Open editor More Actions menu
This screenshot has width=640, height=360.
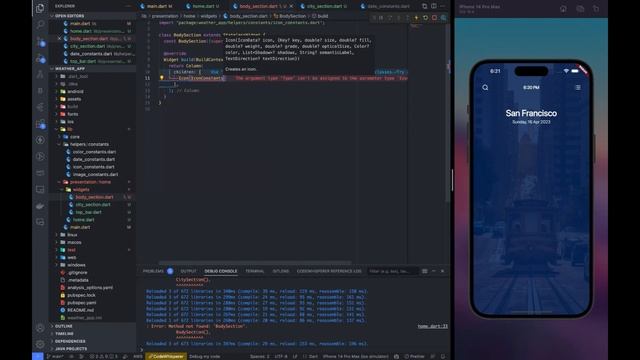pyautogui.click(x=442, y=6)
